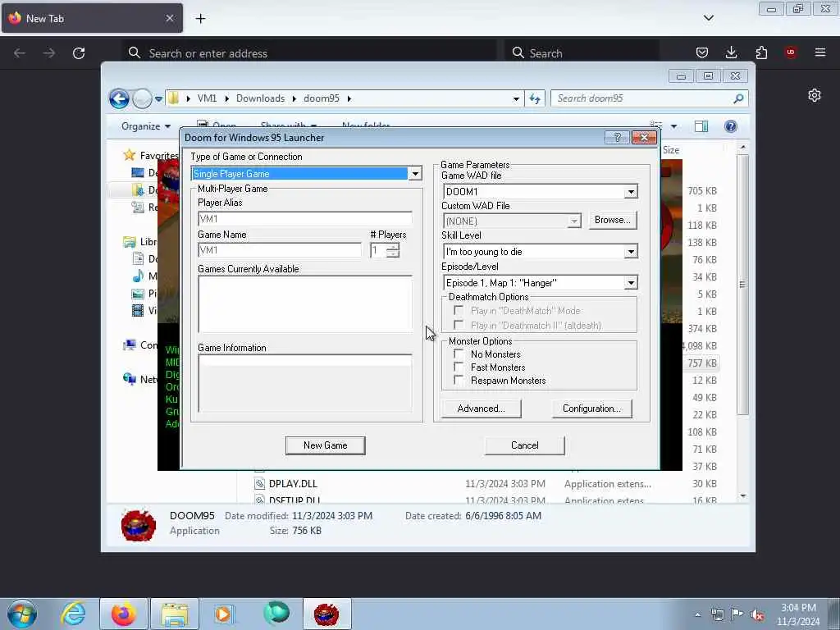The width and height of the screenshot is (840, 630).
Task: Open the Type of Game dropdown arrow
Action: 415,174
